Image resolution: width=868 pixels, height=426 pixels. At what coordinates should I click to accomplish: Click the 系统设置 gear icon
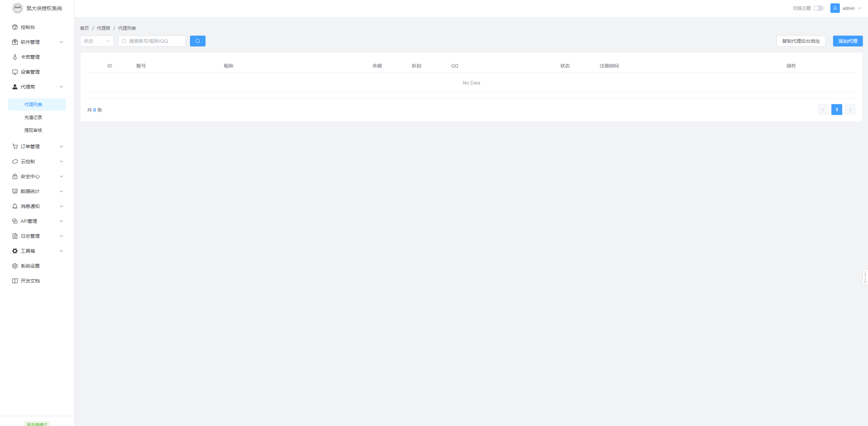[15, 266]
